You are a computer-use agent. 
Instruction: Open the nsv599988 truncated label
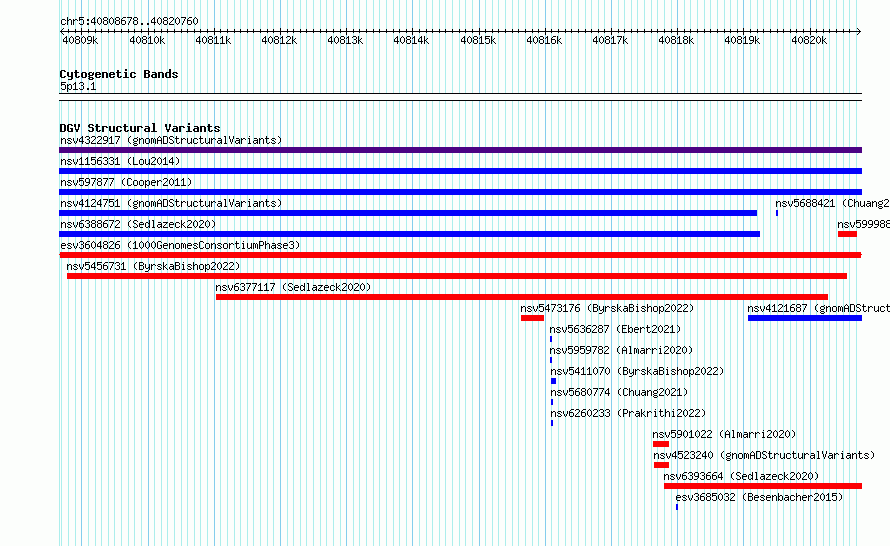(x=863, y=224)
